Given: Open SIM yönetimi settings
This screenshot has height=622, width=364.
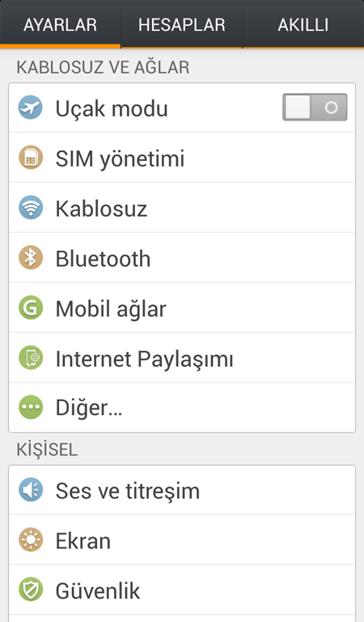Looking at the screenshot, I should pos(182,158).
